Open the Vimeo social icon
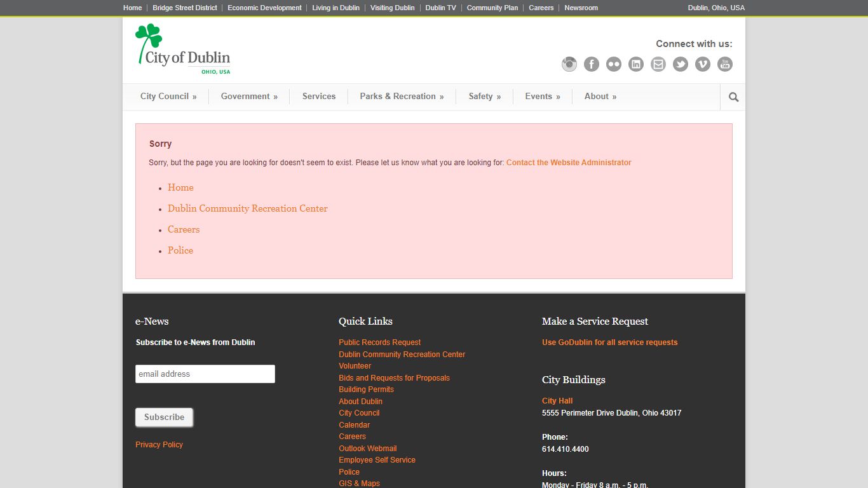This screenshot has width=868, height=488. 703,64
